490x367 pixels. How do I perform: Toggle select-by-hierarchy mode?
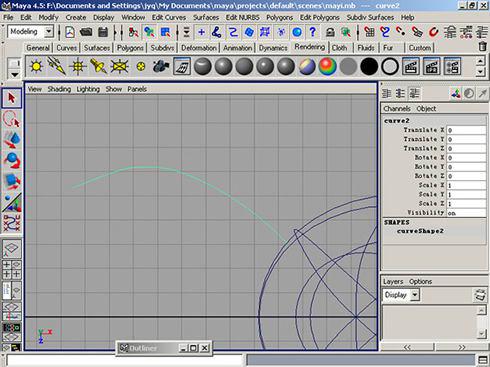[x=133, y=32]
